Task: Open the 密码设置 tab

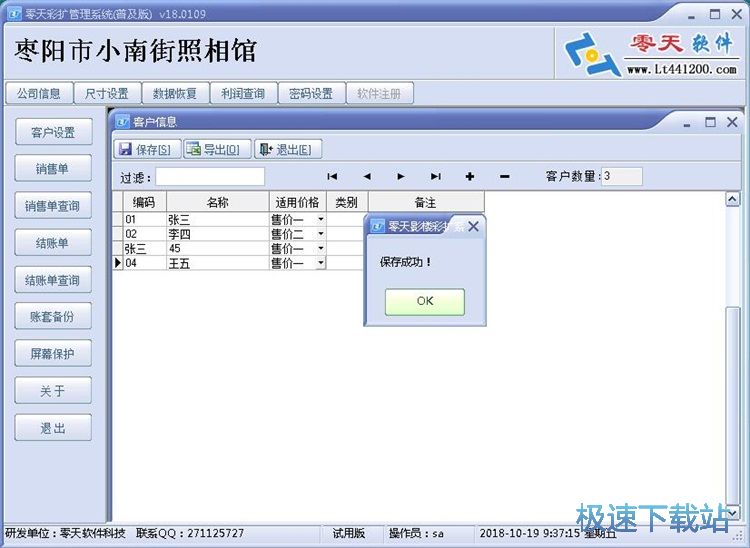Action: click(311, 93)
